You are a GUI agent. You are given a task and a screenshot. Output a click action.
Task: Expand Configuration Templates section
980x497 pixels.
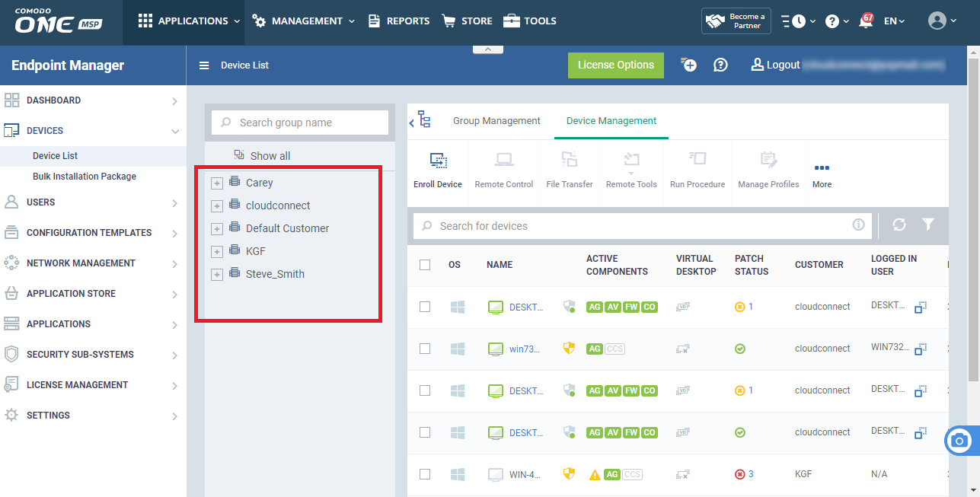[x=93, y=233]
